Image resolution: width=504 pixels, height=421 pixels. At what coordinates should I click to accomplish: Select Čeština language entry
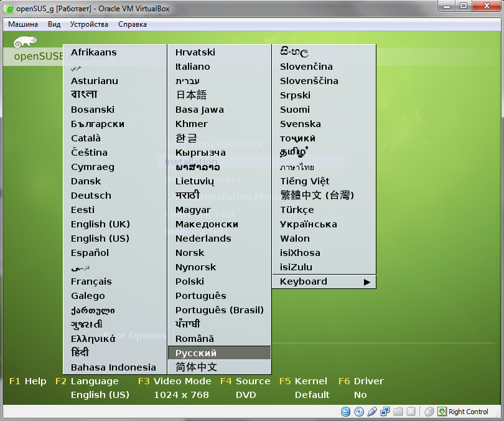tap(115, 153)
